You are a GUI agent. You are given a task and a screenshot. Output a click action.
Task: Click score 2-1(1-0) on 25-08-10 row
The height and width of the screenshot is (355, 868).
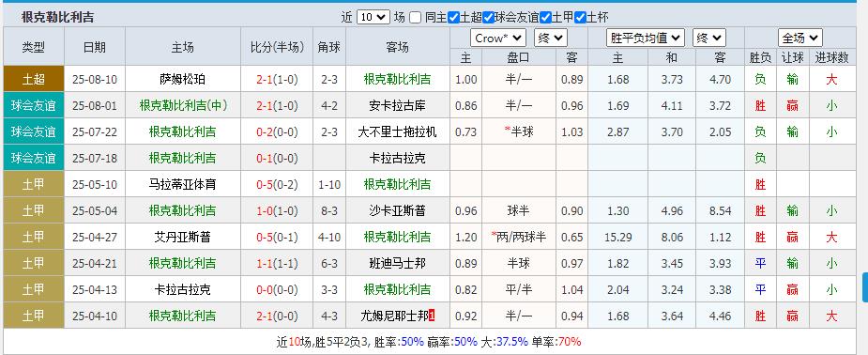point(277,79)
